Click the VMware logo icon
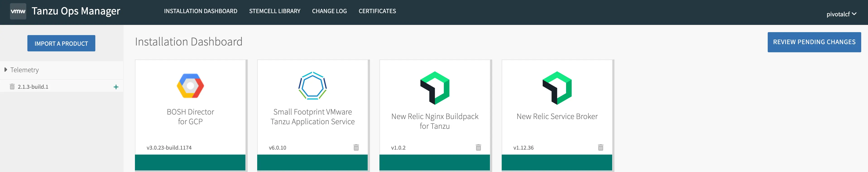 pos(18,11)
